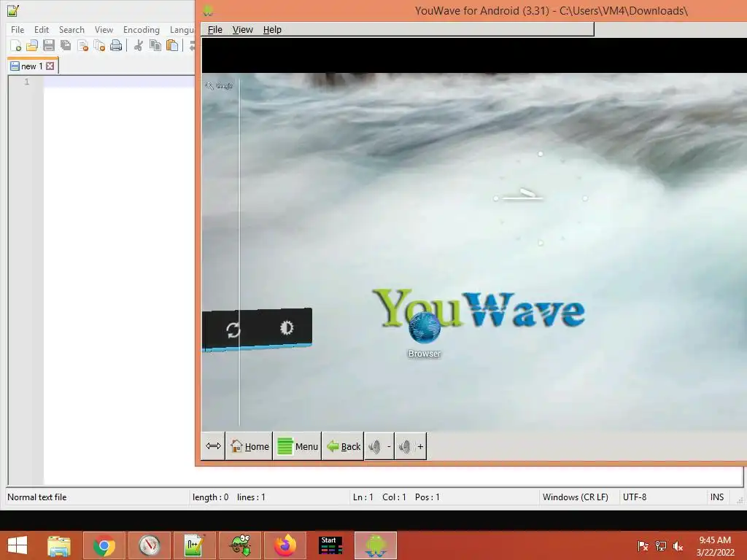Click the network tray icon
The height and width of the screenshot is (560, 747).
[661, 545]
